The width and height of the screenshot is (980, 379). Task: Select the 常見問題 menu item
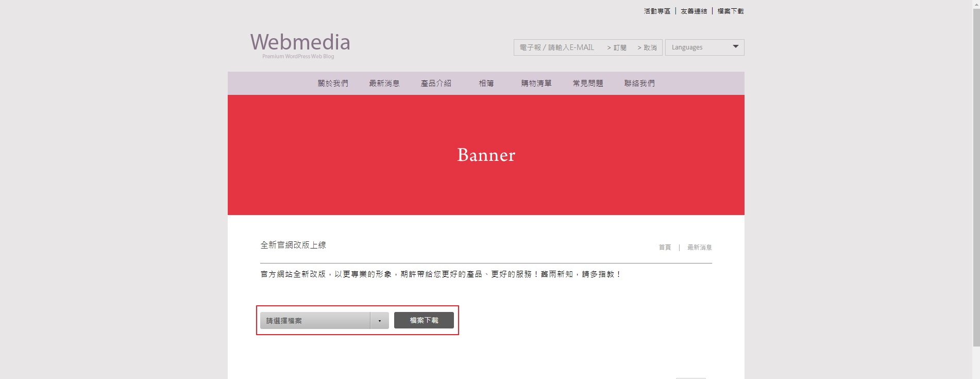click(588, 84)
